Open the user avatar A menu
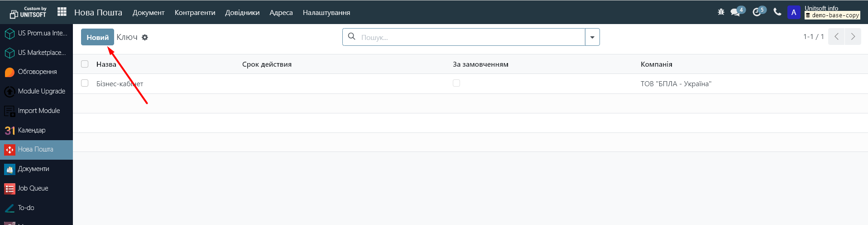Image resolution: width=868 pixels, height=225 pixels. tap(794, 12)
